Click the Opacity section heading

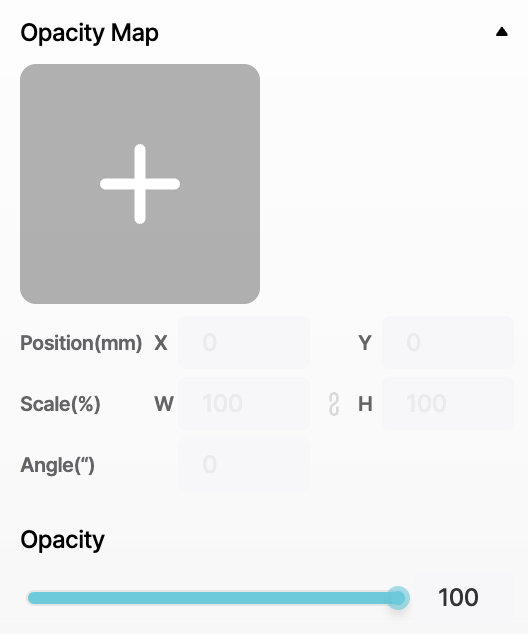point(62,540)
